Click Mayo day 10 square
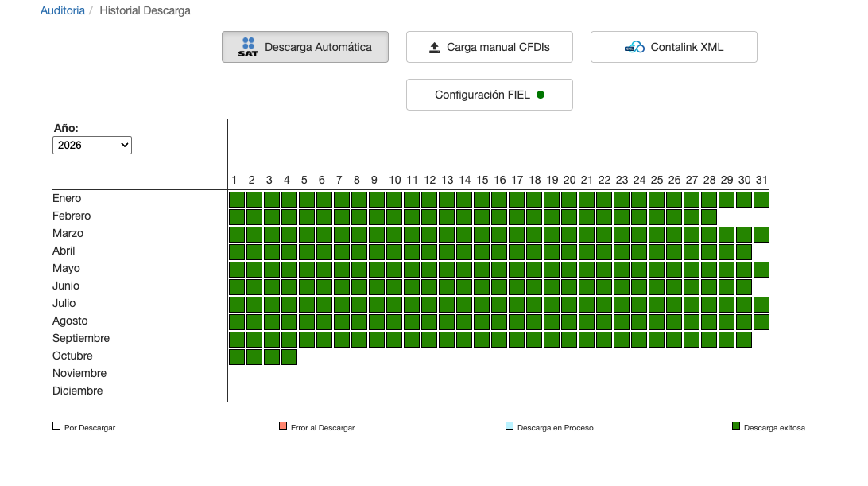The height and width of the screenshot is (486, 868). coord(394,270)
